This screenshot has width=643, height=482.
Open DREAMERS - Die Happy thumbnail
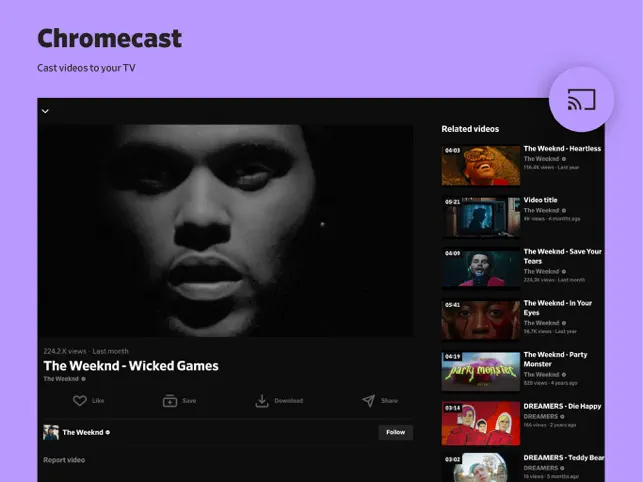(x=481, y=423)
